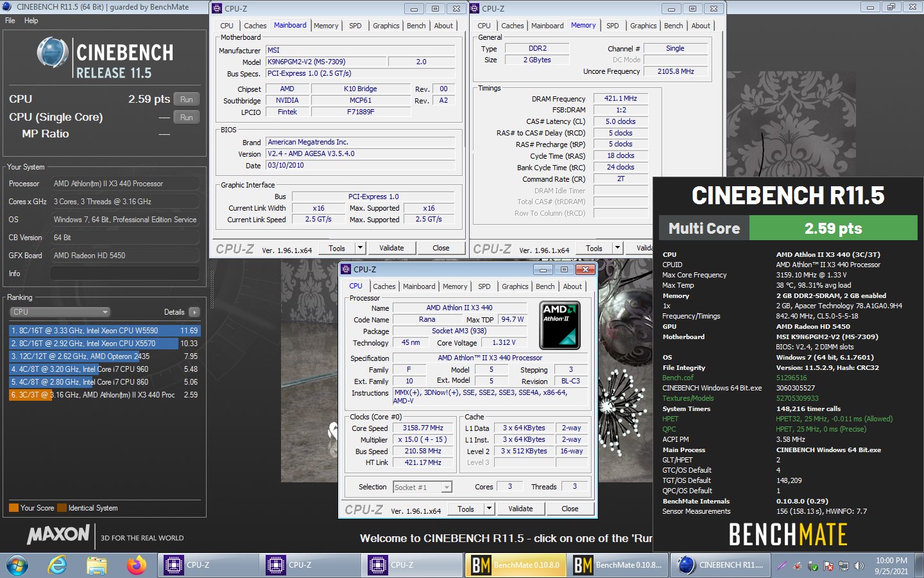Viewport: 924px width, 578px height.
Task: Activate the highlighted BenchMate 0.10.8.0 taskbar button
Action: (515, 565)
